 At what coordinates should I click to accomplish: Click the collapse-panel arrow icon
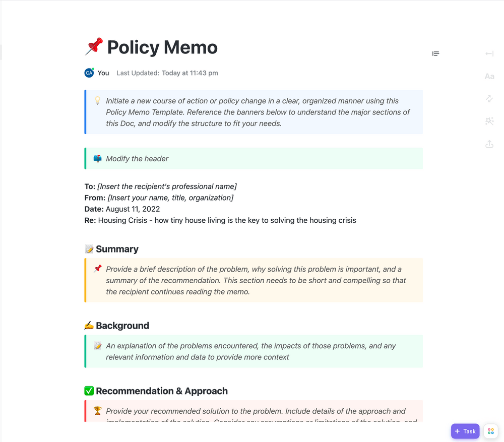(x=489, y=53)
